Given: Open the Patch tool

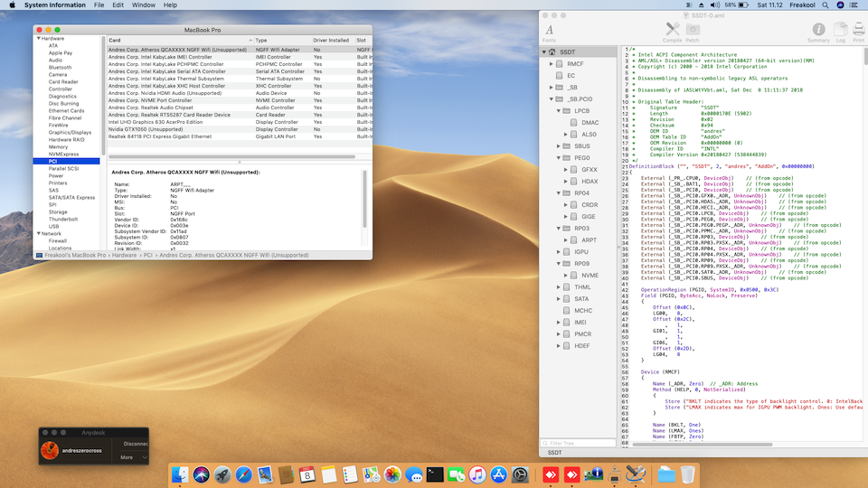Looking at the screenshot, I should (x=693, y=32).
